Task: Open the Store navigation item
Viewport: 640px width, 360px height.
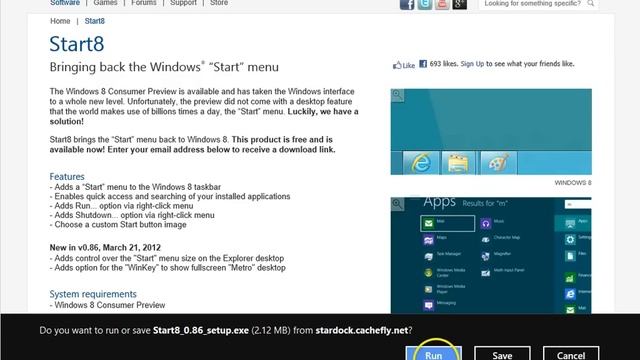Action: (x=219, y=3)
